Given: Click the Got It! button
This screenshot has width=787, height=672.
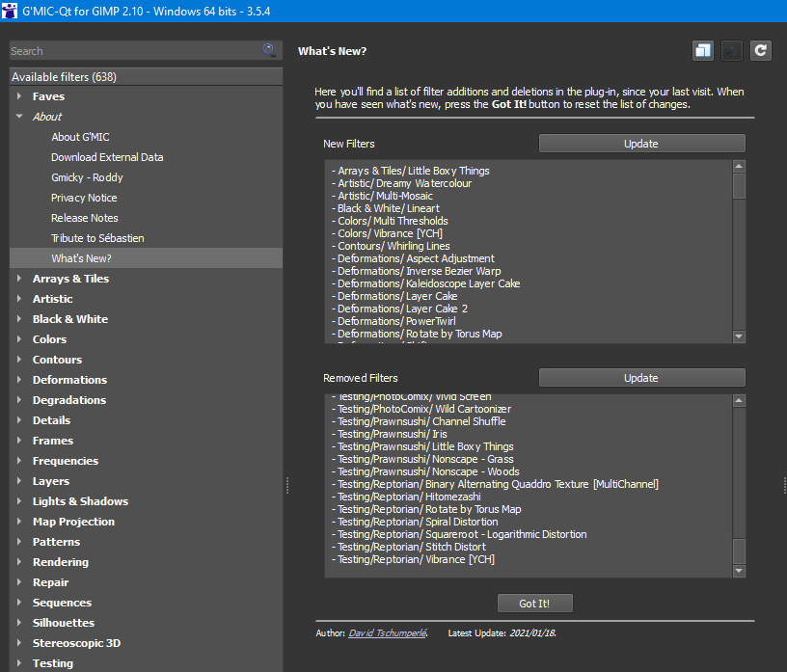Looking at the screenshot, I should (534, 604).
